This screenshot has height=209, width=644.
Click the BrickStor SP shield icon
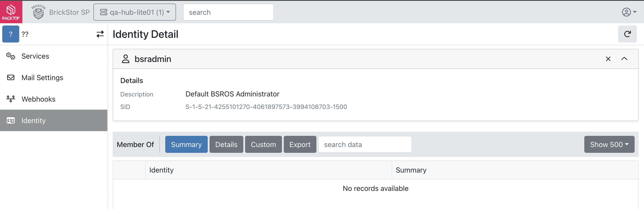(38, 12)
